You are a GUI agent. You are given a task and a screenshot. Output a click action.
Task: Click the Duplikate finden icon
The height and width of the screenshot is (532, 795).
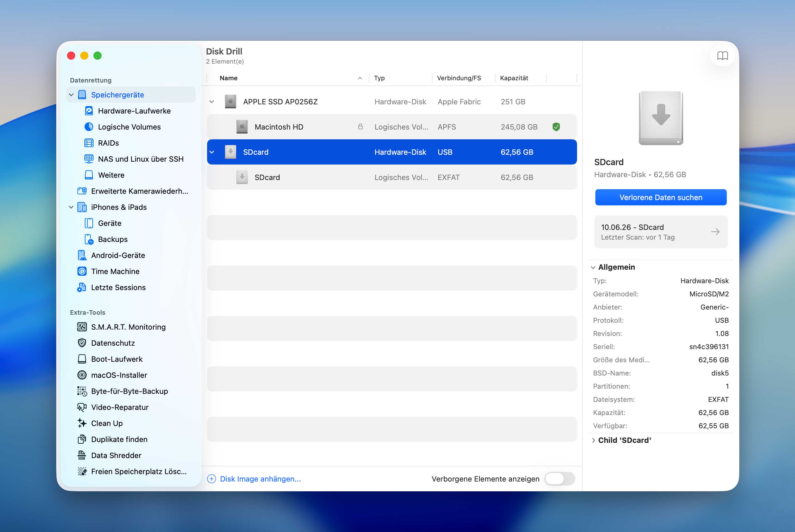click(x=82, y=439)
